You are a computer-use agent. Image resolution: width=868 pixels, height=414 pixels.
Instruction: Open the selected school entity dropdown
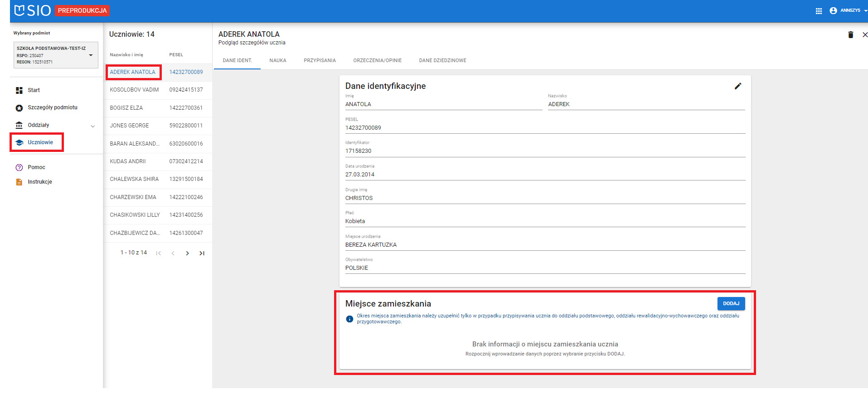[x=56, y=55]
